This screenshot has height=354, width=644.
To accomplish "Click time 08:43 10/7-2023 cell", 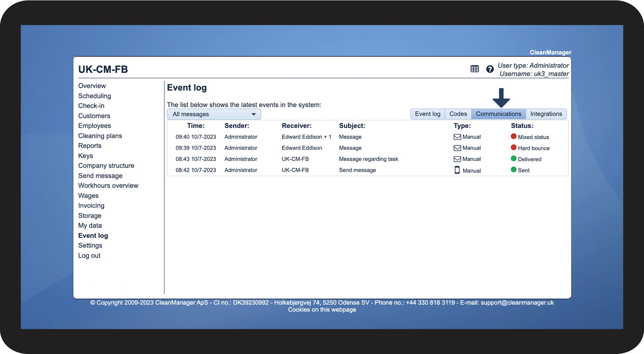I will point(196,159).
